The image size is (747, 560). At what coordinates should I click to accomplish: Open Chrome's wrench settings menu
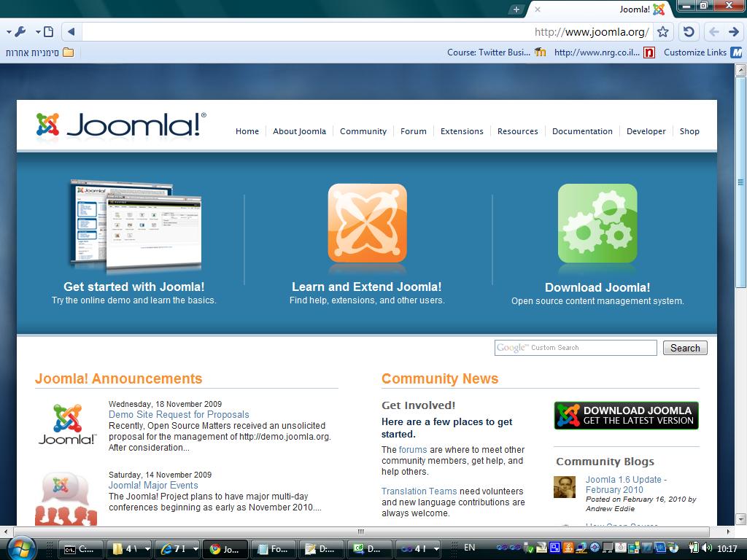click(x=16, y=32)
